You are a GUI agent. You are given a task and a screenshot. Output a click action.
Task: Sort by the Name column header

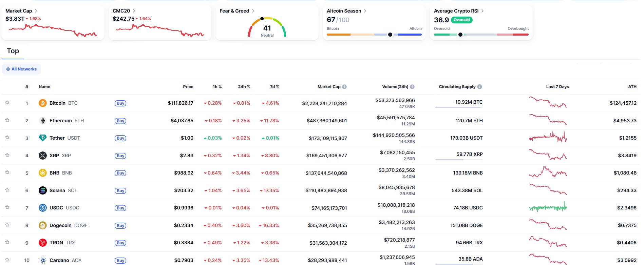pos(44,87)
